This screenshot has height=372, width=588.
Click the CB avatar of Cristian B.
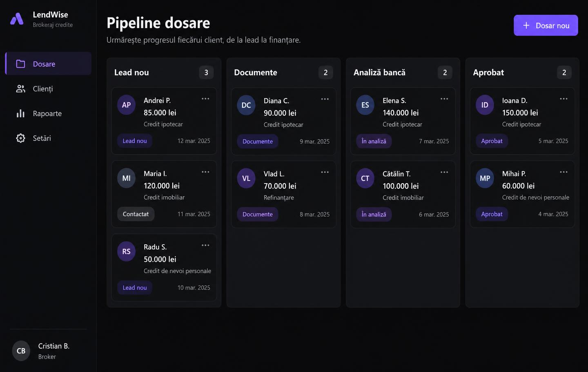[21, 351]
